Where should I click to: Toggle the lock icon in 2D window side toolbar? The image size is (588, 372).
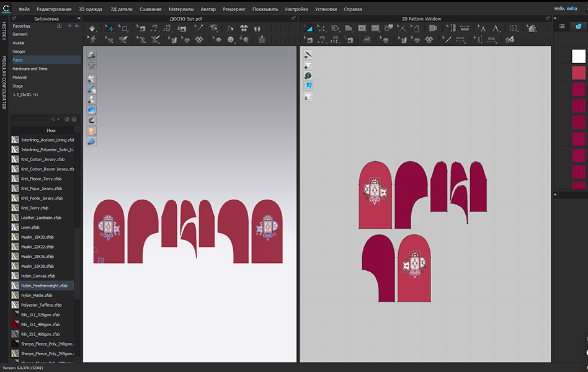click(x=308, y=97)
